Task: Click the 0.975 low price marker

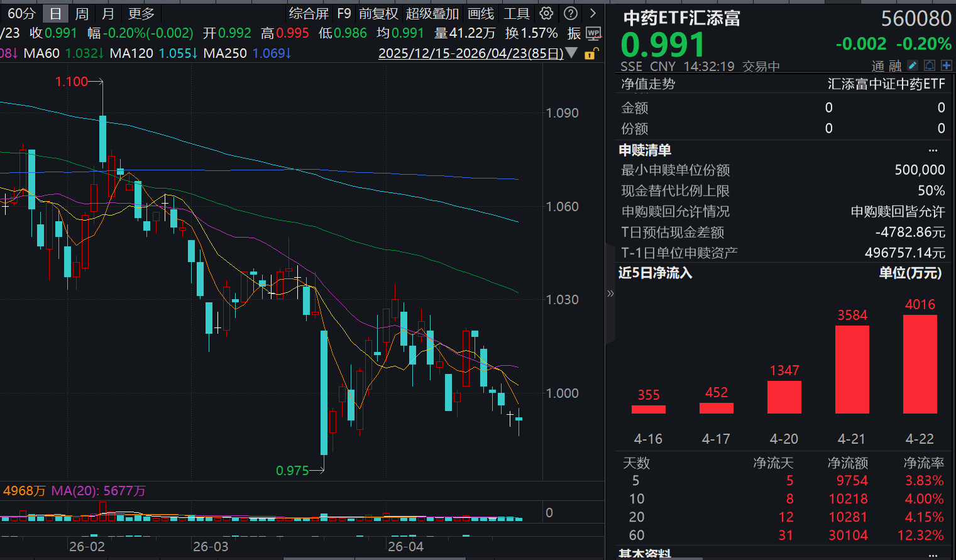Action: click(x=292, y=471)
